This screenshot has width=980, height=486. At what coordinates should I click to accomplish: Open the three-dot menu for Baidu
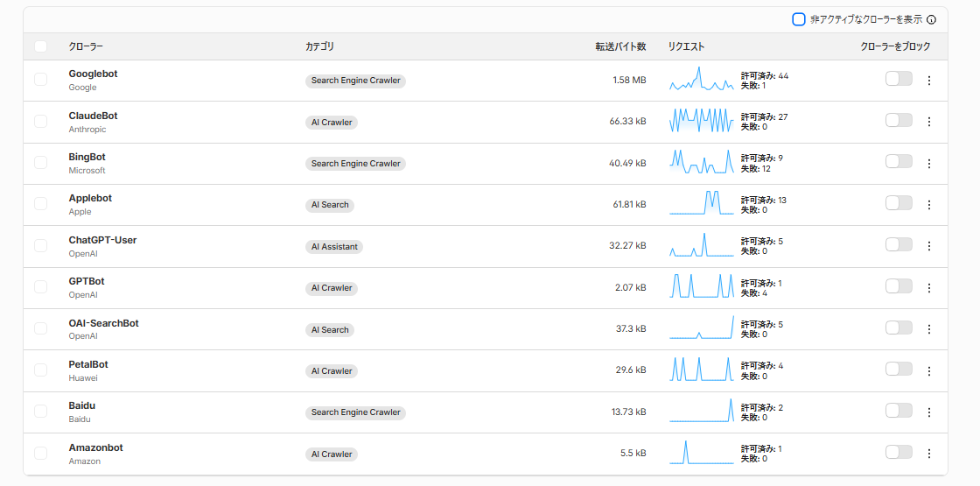pos(928,412)
